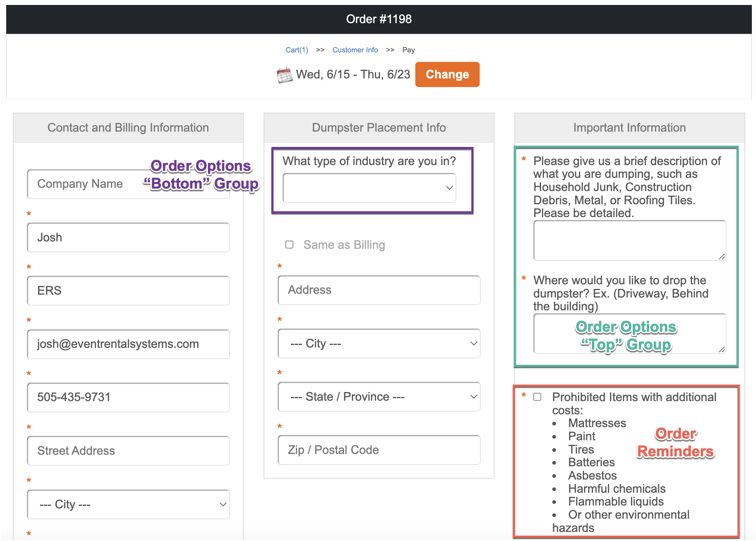Select the email address input field
Viewport: 756px width, 541px height.
[x=128, y=344]
